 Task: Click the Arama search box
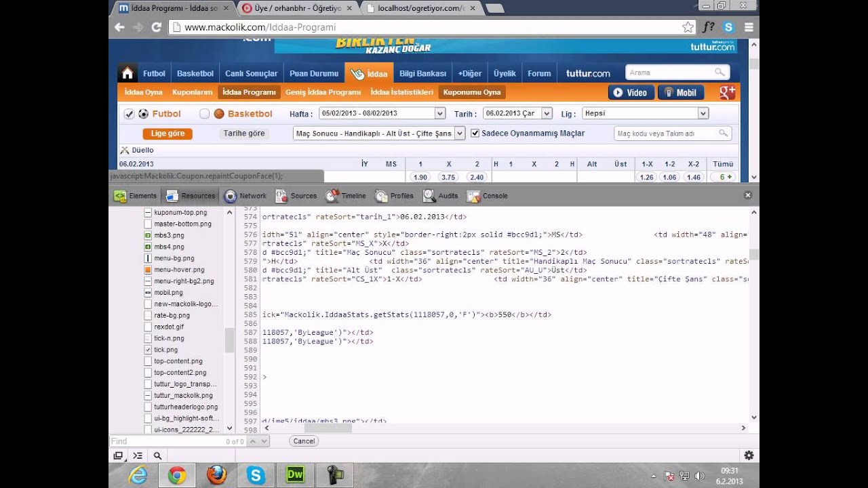(677, 73)
